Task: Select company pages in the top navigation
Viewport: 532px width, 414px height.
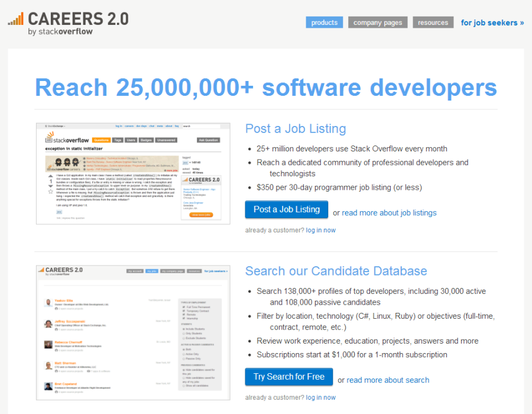Action: point(378,22)
